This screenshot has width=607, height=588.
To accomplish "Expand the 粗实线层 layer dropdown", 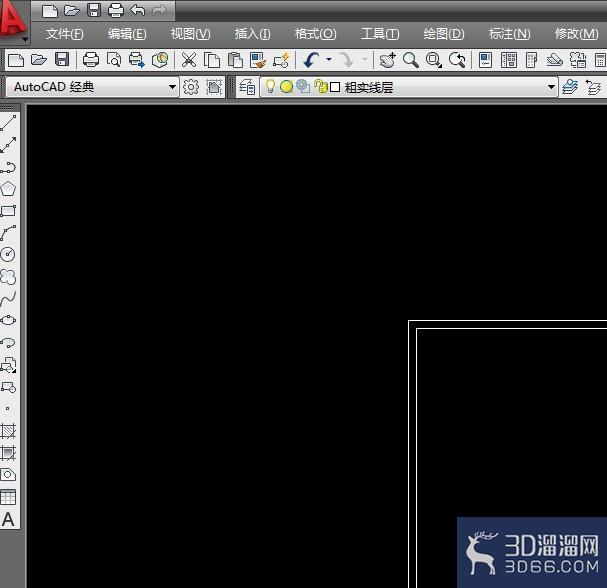I will 551,87.
